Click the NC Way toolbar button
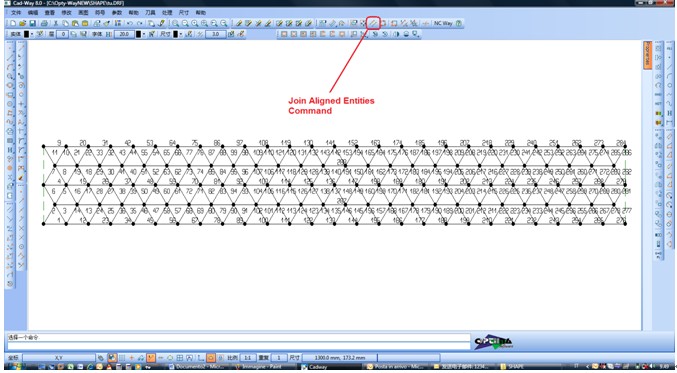Viewport: 677px width, 373px height. (443, 23)
